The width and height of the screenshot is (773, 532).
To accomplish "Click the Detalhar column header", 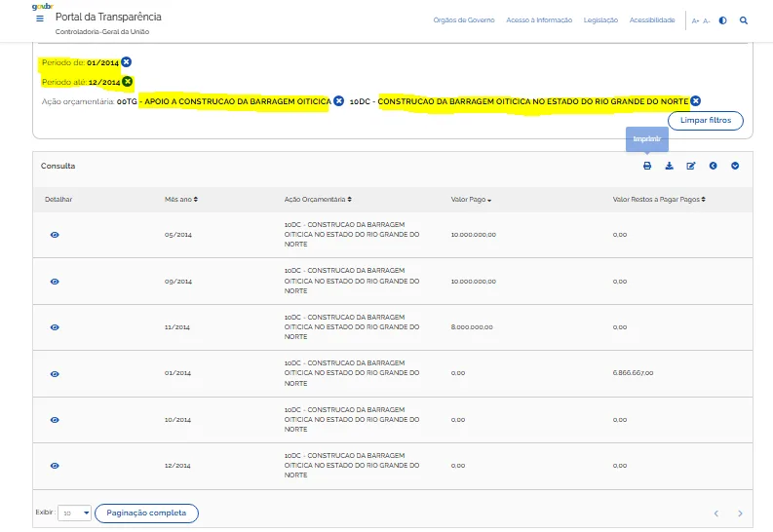I will click(58, 200).
